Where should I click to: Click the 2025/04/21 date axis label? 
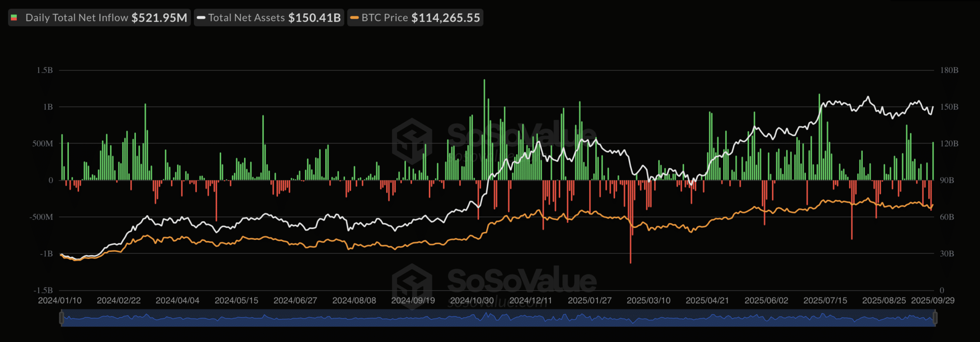click(707, 300)
